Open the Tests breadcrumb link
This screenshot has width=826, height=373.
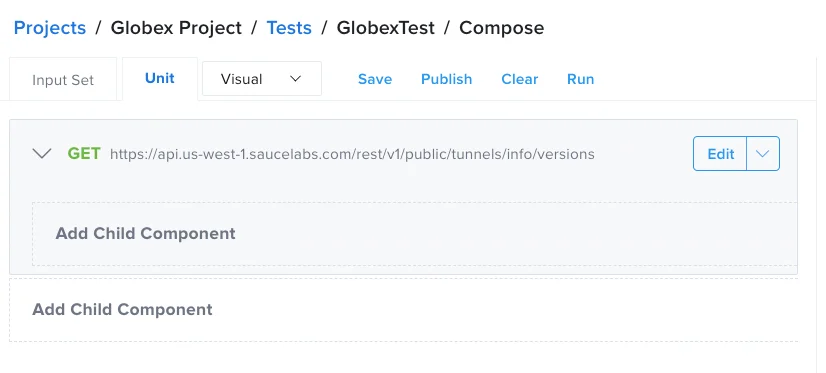click(289, 28)
